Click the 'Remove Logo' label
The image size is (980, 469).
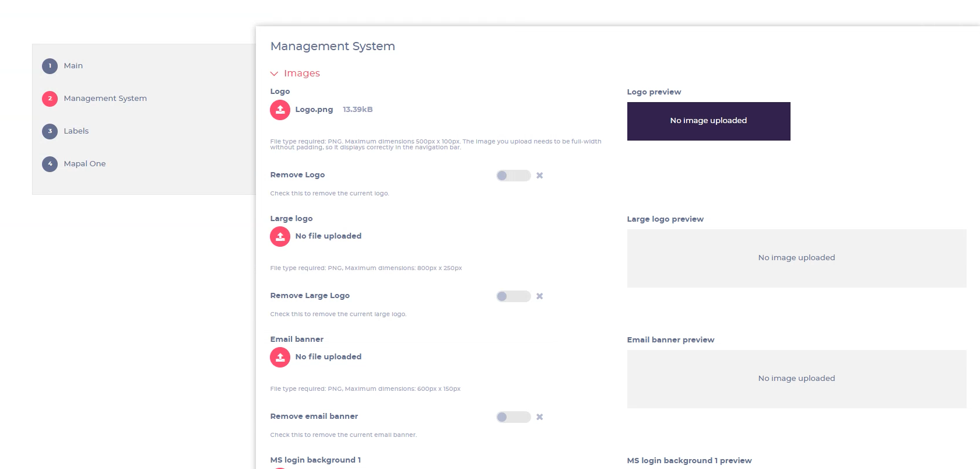coord(297,175)
